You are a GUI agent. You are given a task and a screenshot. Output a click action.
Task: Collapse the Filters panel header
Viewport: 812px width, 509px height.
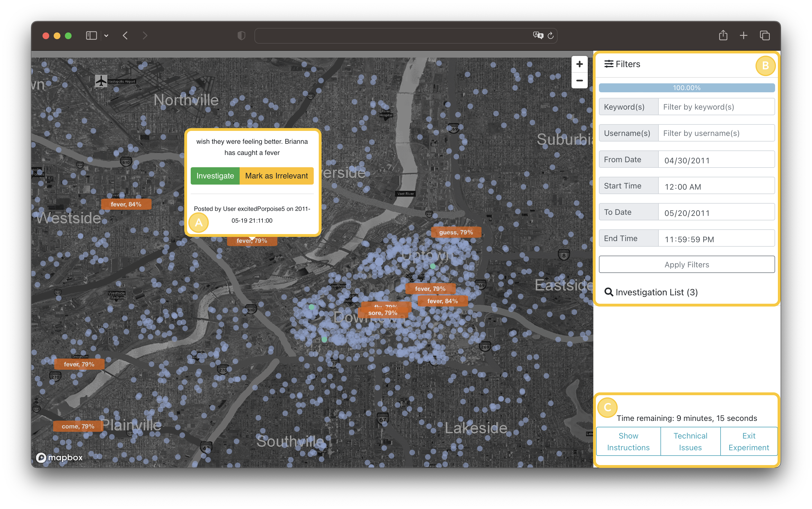(622, 64)
